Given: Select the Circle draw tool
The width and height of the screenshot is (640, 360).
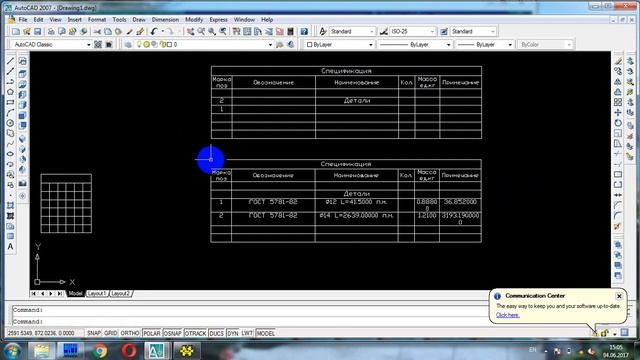Looking at the screenshot, I should (11, 123).
